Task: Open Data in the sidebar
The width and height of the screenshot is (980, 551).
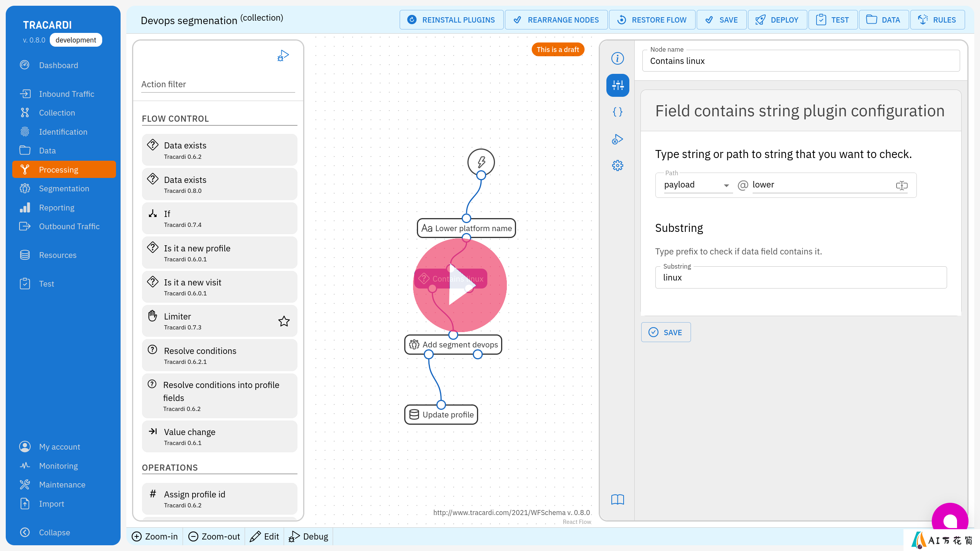Action: pyautogui.click(x=64, y=151)
